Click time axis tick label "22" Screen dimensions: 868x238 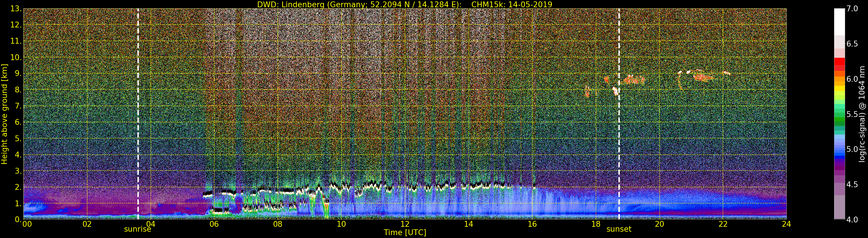[723, 224]
